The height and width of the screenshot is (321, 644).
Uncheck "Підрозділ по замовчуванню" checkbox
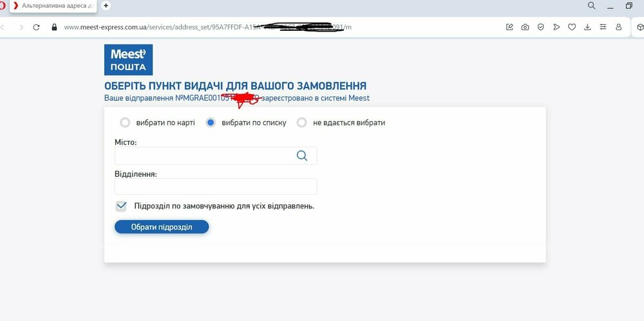coord(121,206)
